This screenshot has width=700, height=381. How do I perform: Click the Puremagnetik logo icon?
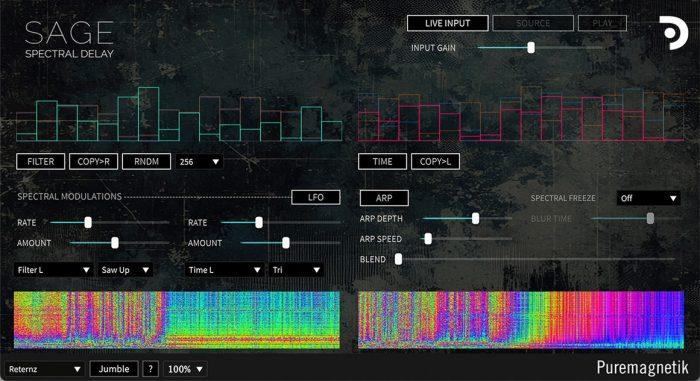(674, 33)
